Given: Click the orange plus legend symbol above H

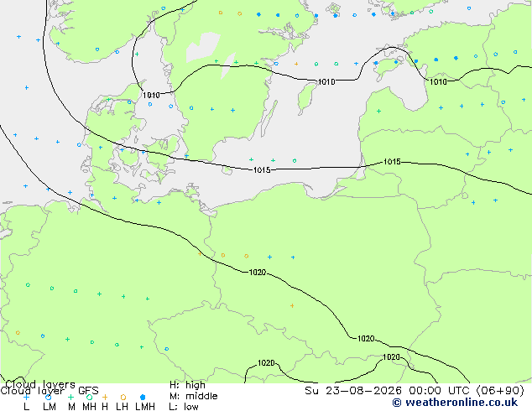Looking at the screenshot, I should 105,397.
